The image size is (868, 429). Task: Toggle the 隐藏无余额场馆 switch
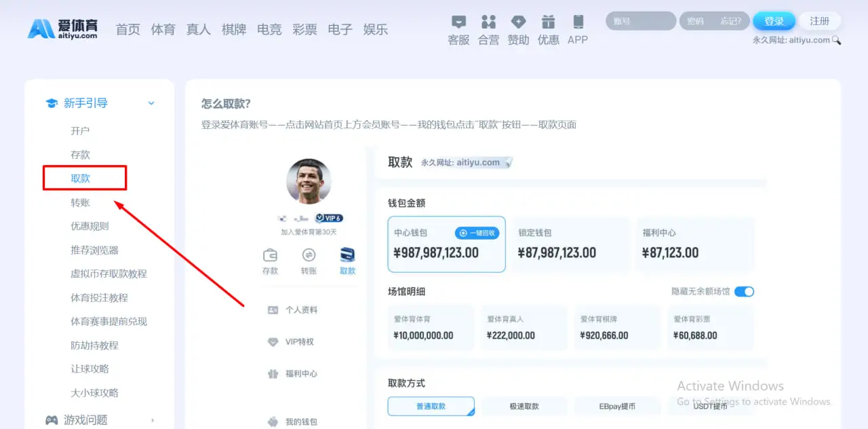click(x=744, y=291)
